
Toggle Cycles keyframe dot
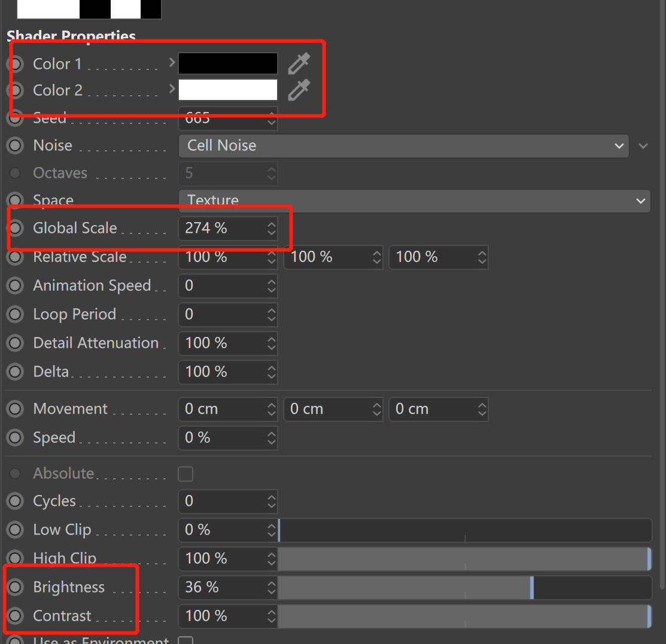tap(16, 502)
